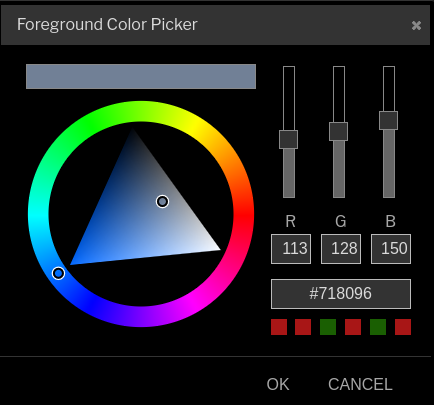
Task: Pick black top corner of color triangle
Action: point(133,131)
